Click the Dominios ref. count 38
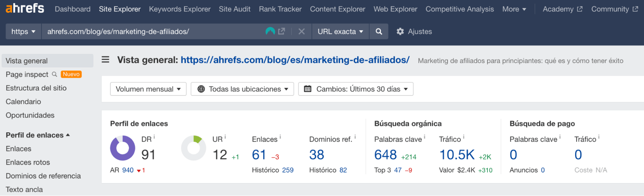Viewport: 644px width, 196px height. point(317,155)
